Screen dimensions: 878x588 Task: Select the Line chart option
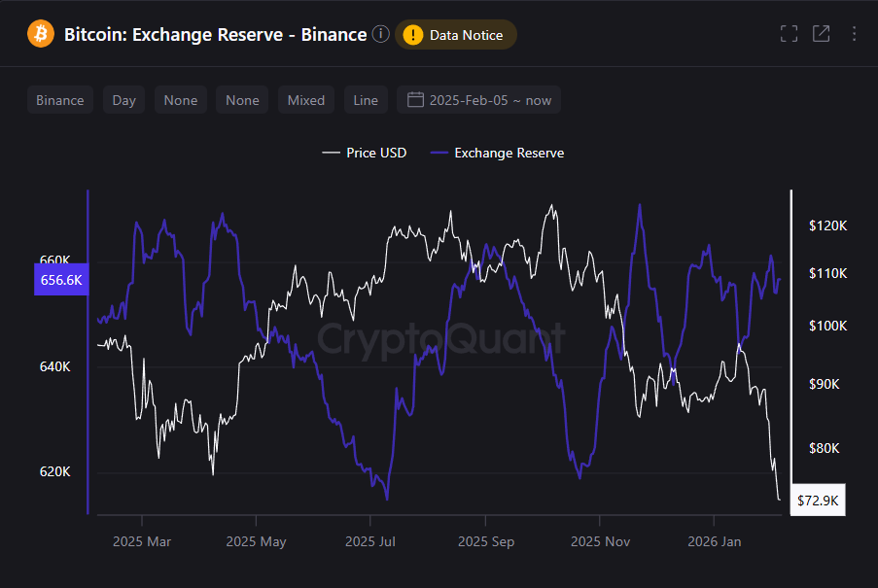tap(365, 99)
